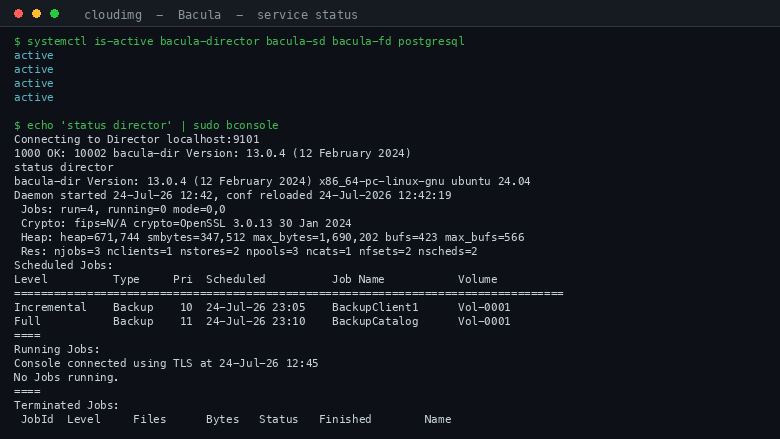Click the 'Terminated Jobs:' heading
Screen dimensions: 780x439
pyautogui.click(x=67, y=405)
